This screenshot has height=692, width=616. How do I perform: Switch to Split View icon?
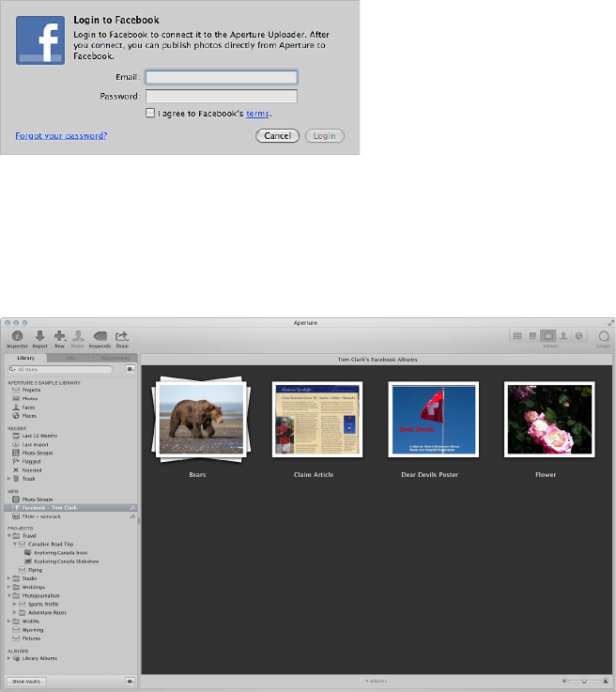click(532, 336)
